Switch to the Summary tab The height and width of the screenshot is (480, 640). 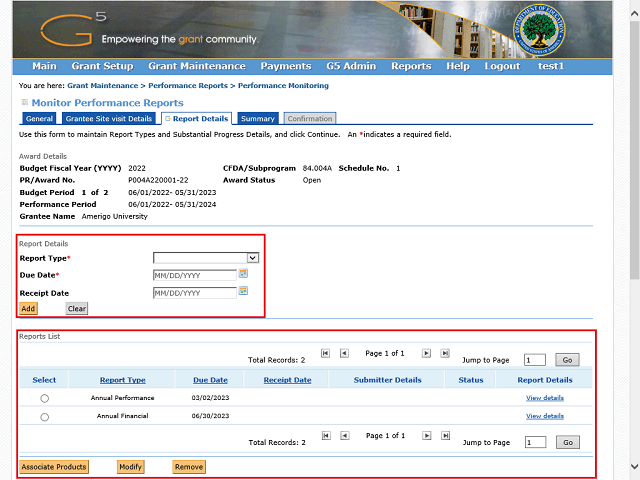pos(258,119)
